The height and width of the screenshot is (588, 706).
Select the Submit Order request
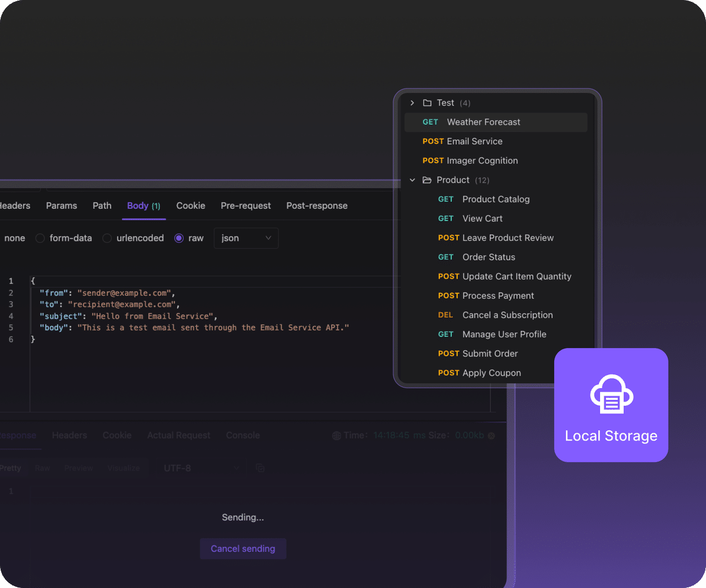pyautogui.click(x=490, y=353)
